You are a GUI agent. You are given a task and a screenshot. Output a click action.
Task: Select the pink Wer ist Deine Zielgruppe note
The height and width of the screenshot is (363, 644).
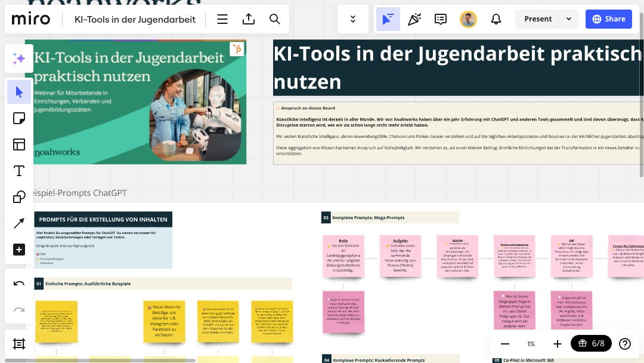click(x=514, y=310)
